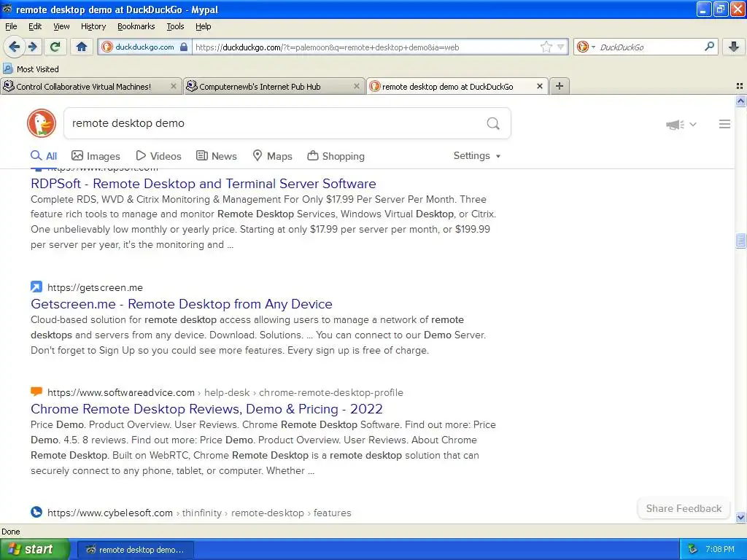747x560 pixels.
Task: Click the getscreen.me favicon
Action: coord(36,287)
